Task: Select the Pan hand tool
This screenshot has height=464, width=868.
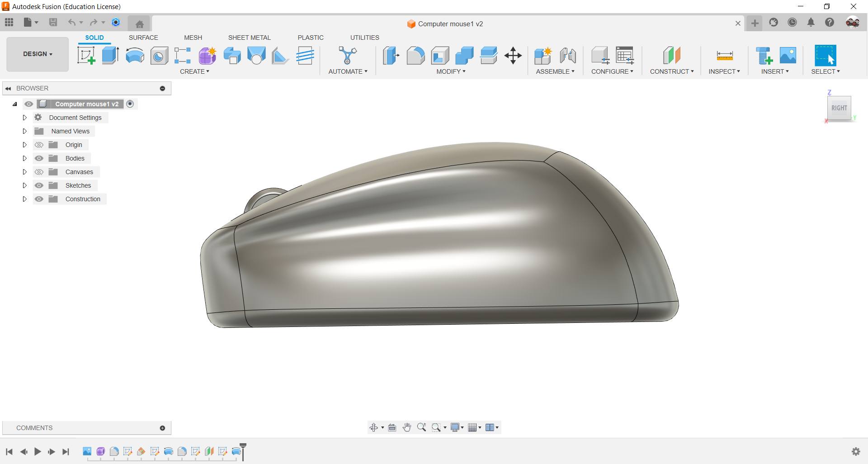Action: pos(407,427)
